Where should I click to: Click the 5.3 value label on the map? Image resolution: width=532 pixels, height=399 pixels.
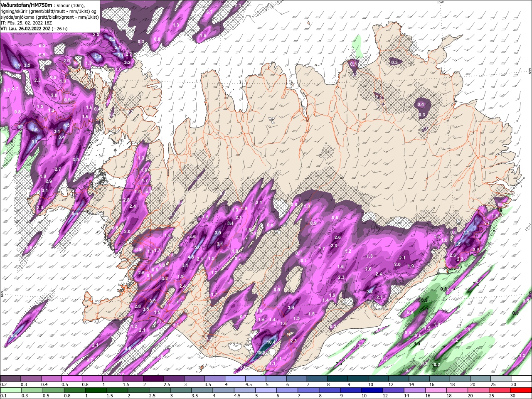tap(98, 56)
